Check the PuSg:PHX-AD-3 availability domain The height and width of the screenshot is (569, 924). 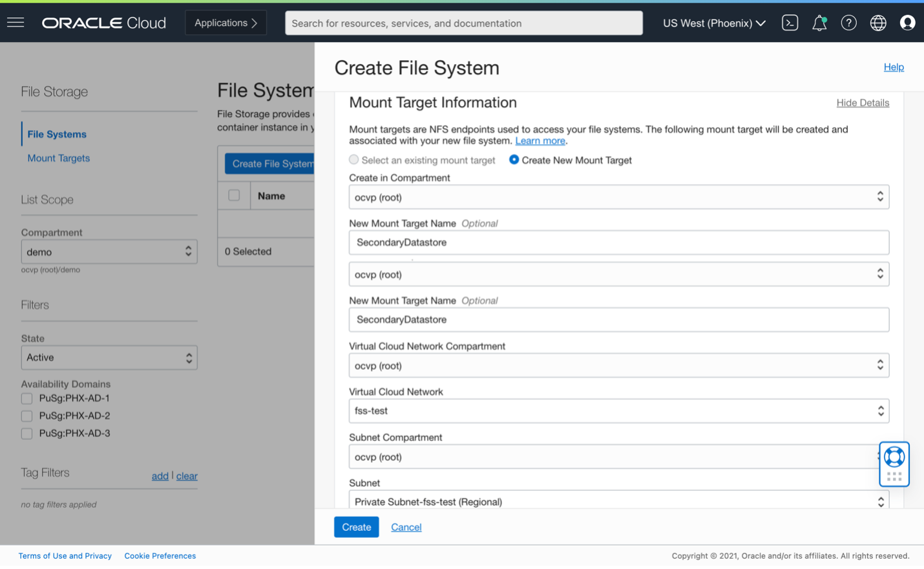(x=26, y=433)
